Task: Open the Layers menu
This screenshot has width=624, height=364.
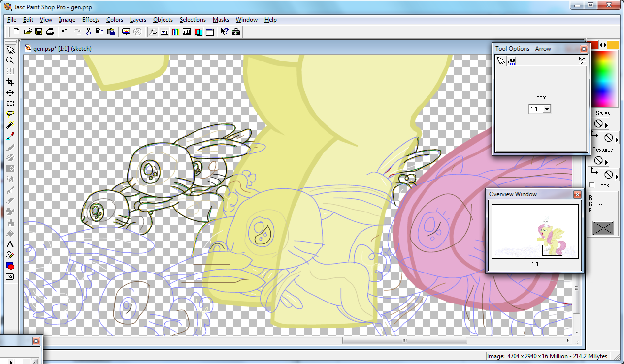Action: 138,20
